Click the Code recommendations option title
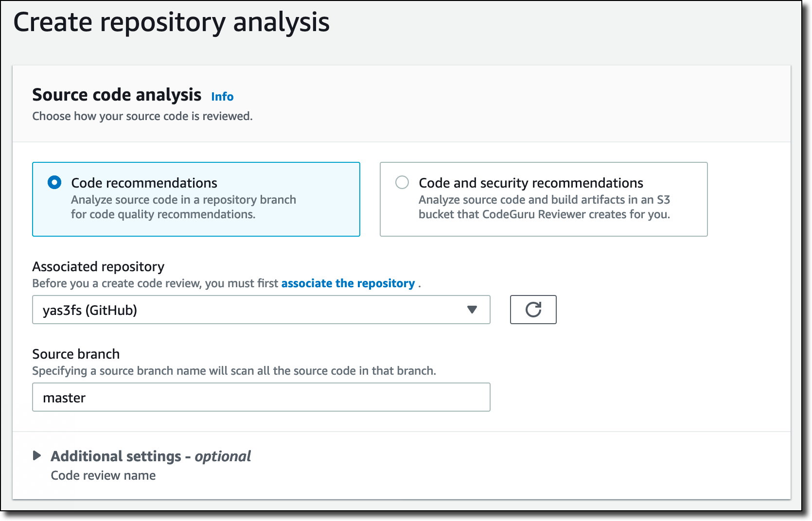This screenshot has width=812, height=521. [x=144, y=183]
